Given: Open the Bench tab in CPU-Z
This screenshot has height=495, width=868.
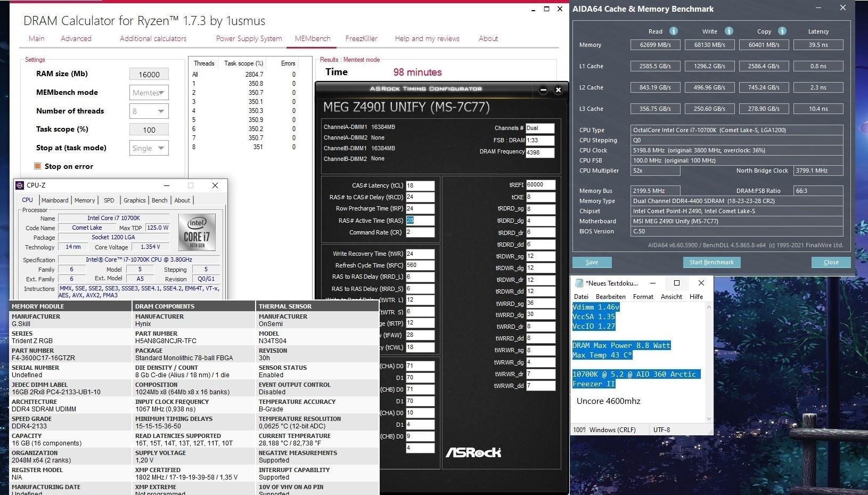Looking at the screenshot, I should tap(160, 200).
